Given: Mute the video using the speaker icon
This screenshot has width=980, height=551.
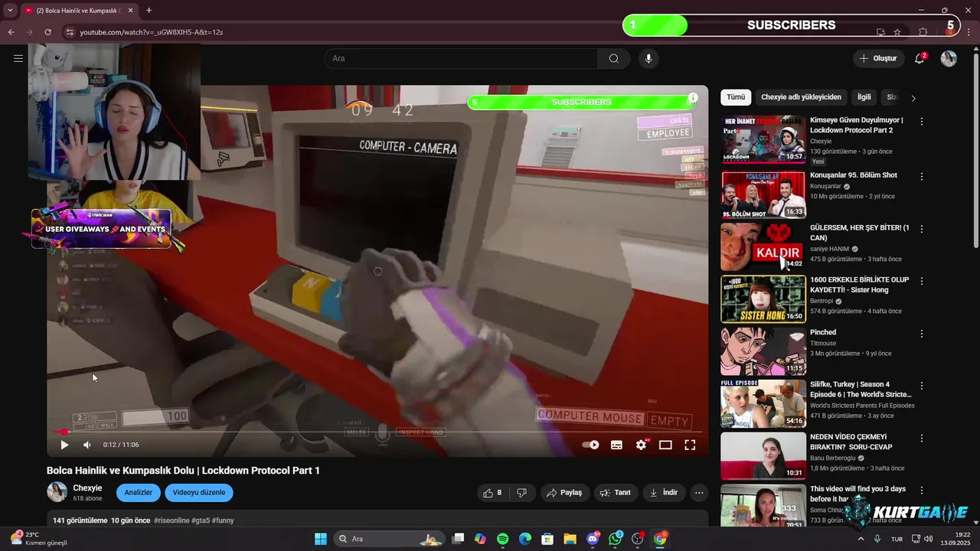Looking at the screenshot, I should (87, 445).
